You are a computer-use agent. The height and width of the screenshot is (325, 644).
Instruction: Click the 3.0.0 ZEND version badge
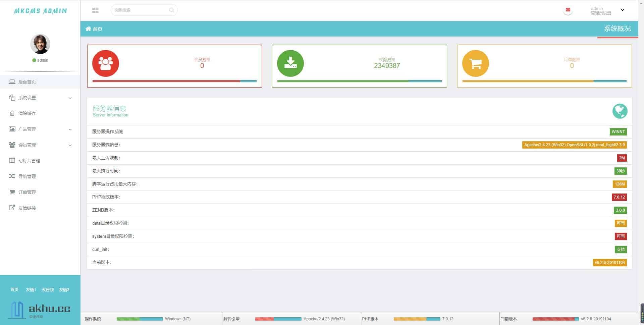tap(620, 210)
